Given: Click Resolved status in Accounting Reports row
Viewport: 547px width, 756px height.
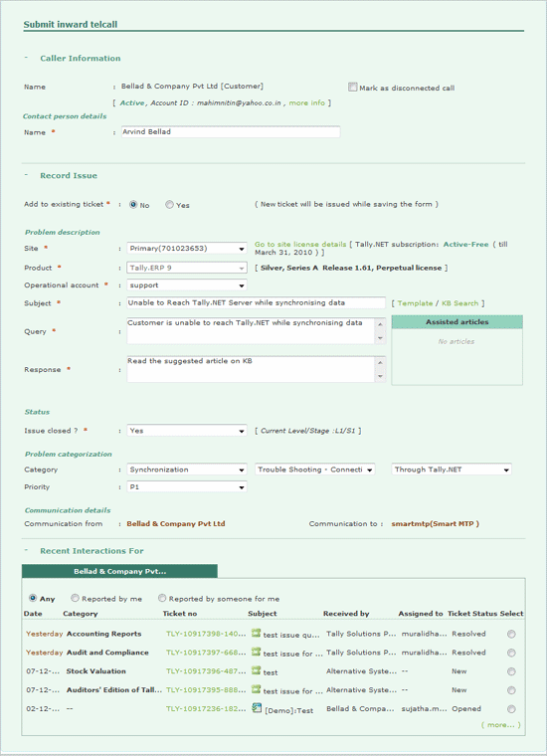Looking at the screenshot, I should click(x=468, y=634).
